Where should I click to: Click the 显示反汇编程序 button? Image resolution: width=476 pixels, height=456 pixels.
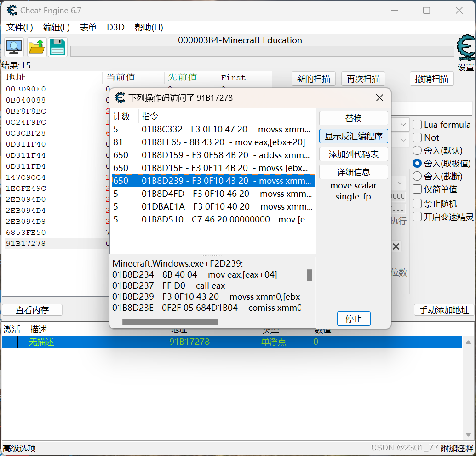(353, 136)
